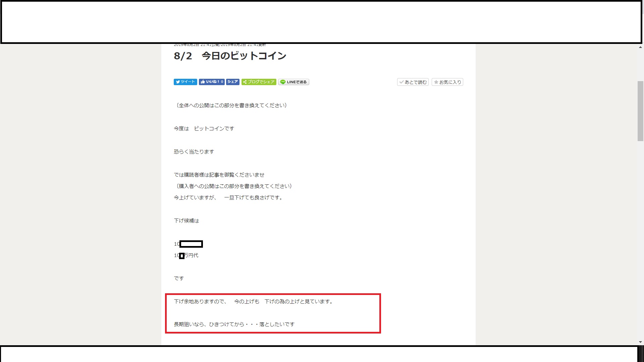Click the blue Facebook シェア button
Screen dimensions: 644x362
(x=232, y=82)
